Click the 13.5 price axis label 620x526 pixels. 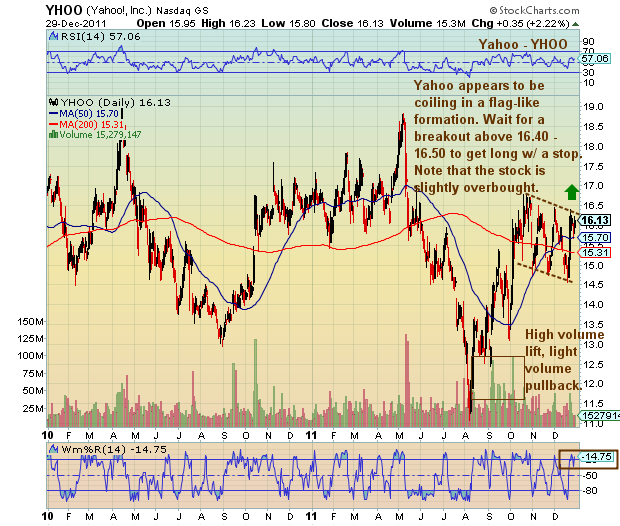click(594, 324)
